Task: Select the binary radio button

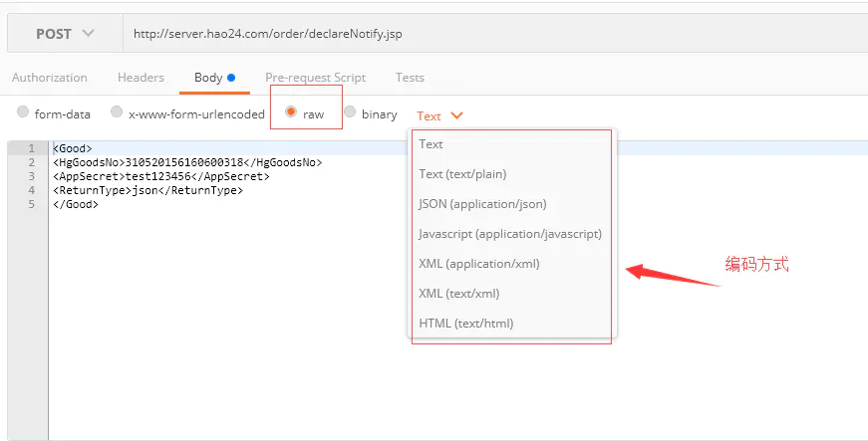Action: 350,112
